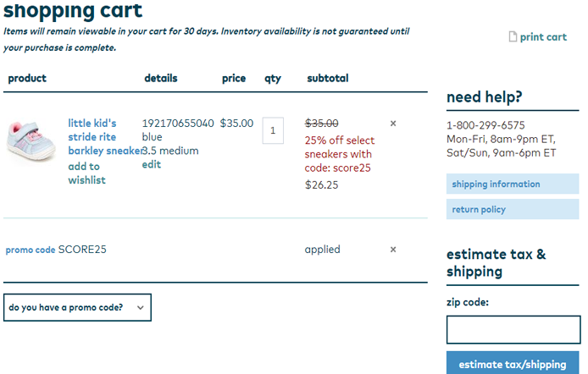588x374 pixels.
Task: Expand the promo code dropdown chevron
Action: (139, 307)
